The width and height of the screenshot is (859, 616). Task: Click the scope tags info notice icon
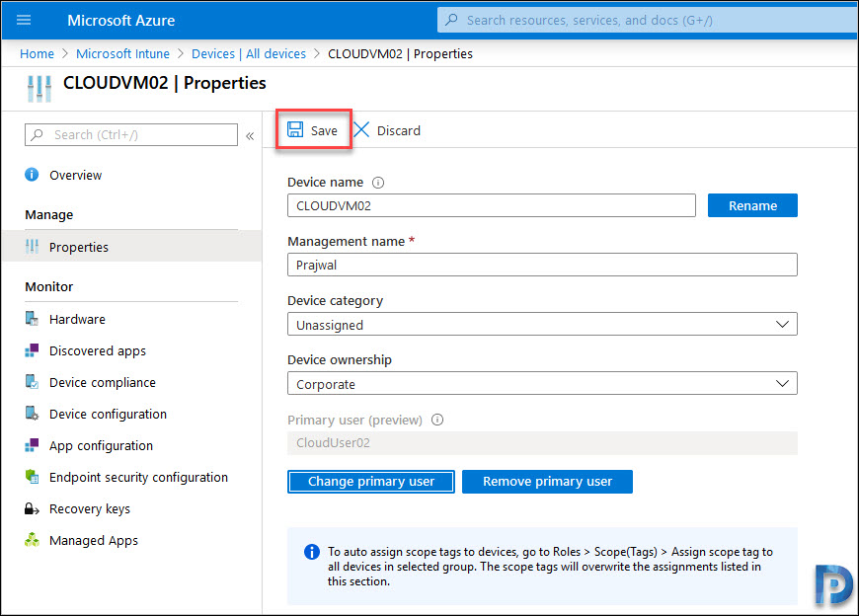pos(312,552)
